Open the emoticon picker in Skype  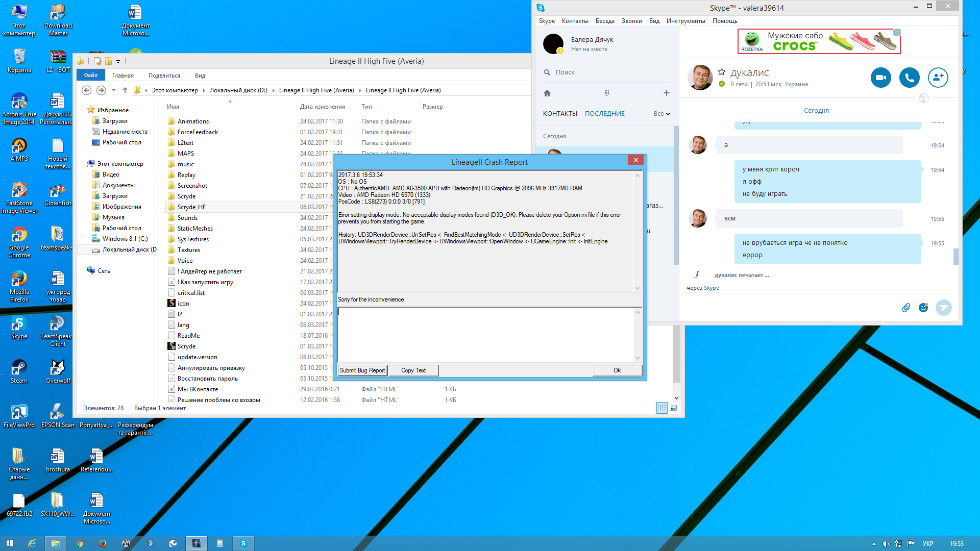click(923, 308)
